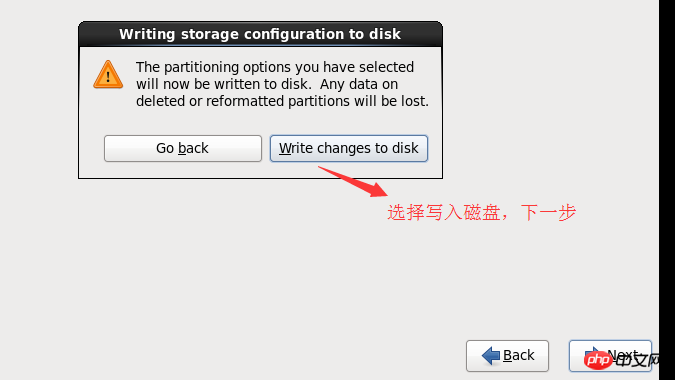Confirm with Write changes to disk
Image resolution: width=675 pixels, height=380 pixels.
[349, 148]
